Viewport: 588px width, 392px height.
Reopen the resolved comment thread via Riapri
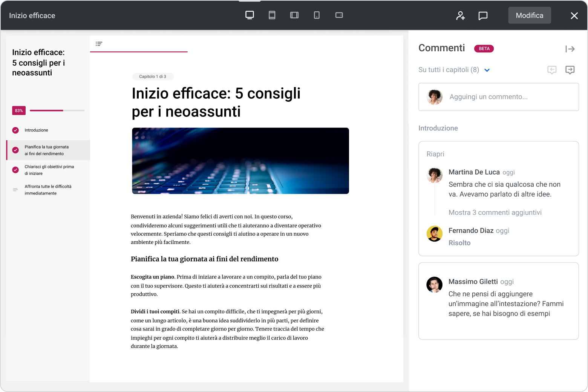[x=435, y=154]
